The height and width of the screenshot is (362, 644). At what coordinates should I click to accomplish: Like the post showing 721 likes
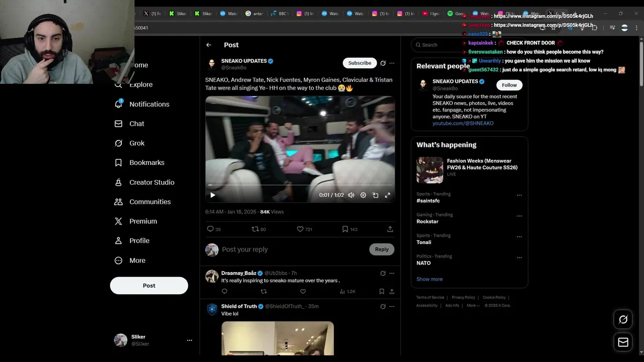(x=304, y=229)
